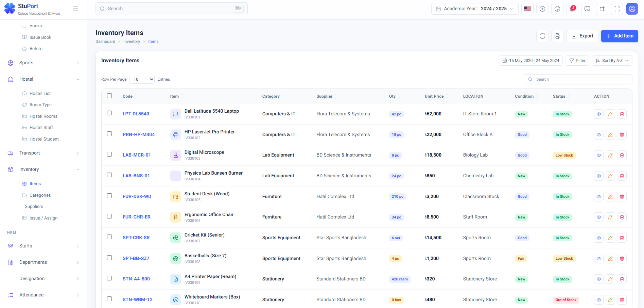644x308 pixels.
Task: Delete the Ergonomic Office Chair item
Action: click(x=622, y=217)
